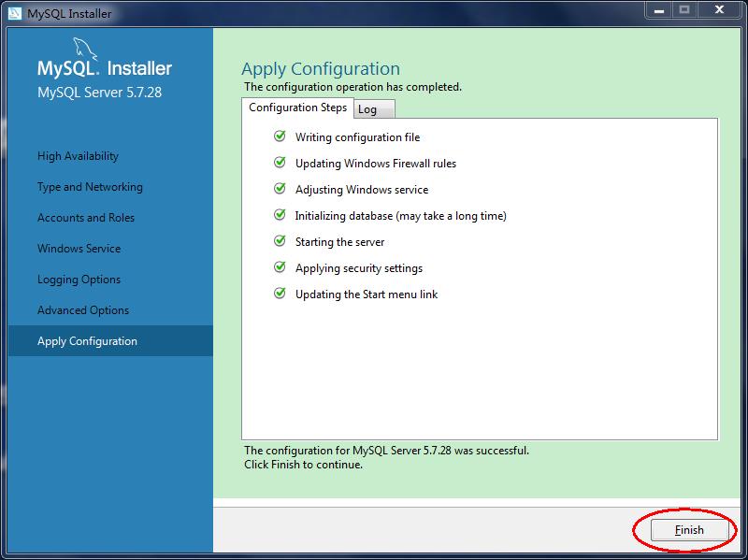Screen dimensions: 748x560
Task: Click the 'Click Finish to continue.' text
Action: coord(303,465)
